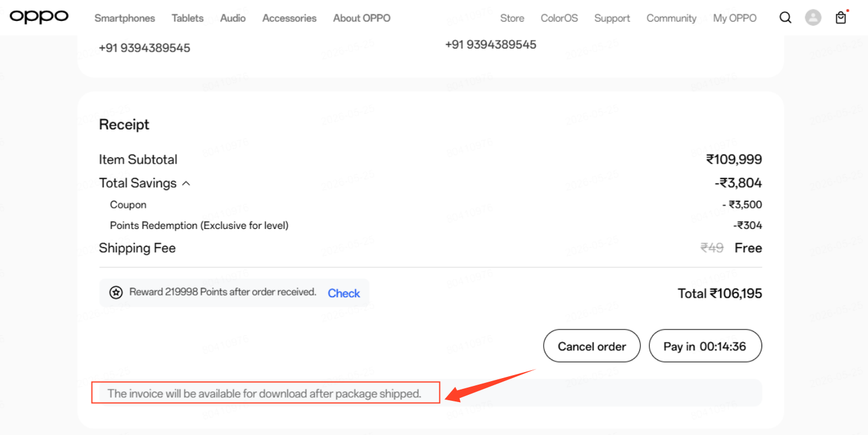The width and height of the screenshot is (868, 435).
Task: Click the Total Savings label
Action: pos(138,183)
